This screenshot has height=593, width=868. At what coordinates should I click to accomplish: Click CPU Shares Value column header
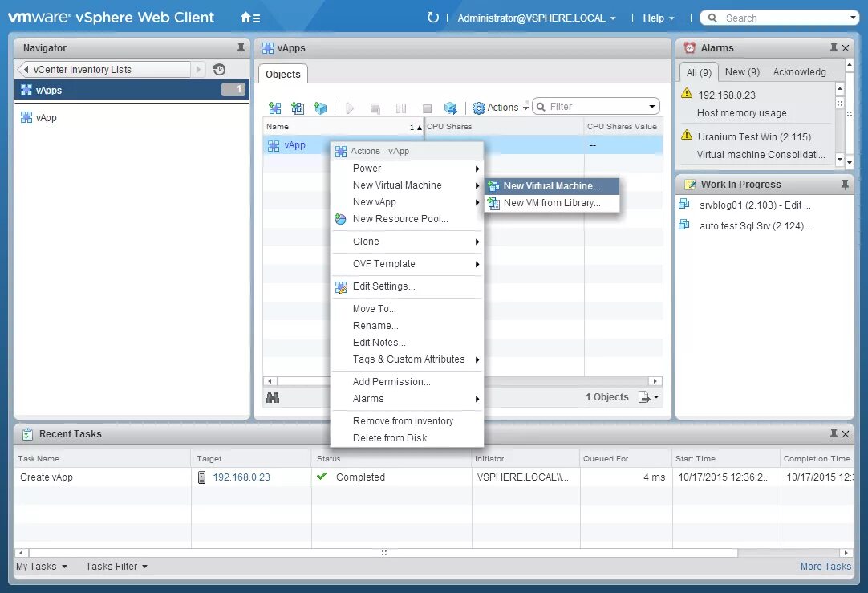coord(623,126)
